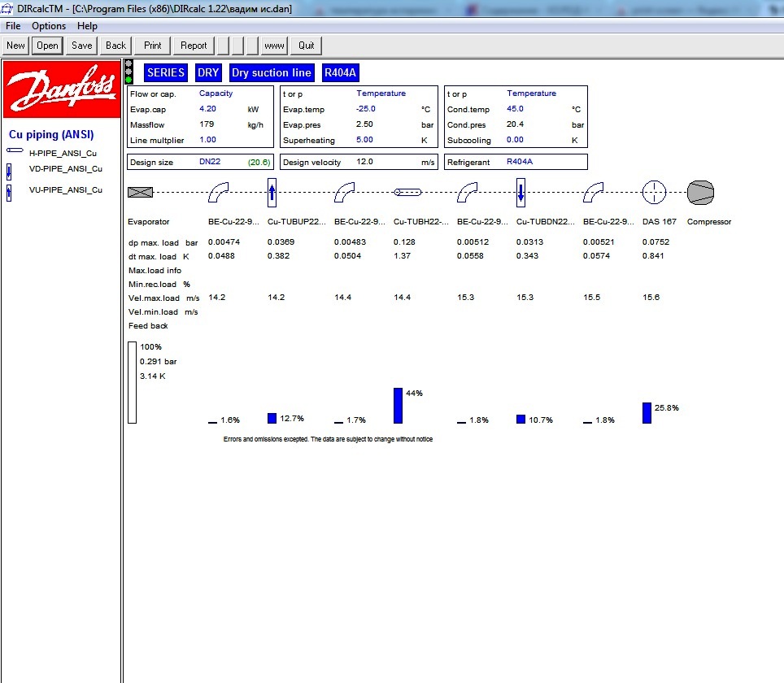Click the first bend icon after the Evaporator

[218, 193]
